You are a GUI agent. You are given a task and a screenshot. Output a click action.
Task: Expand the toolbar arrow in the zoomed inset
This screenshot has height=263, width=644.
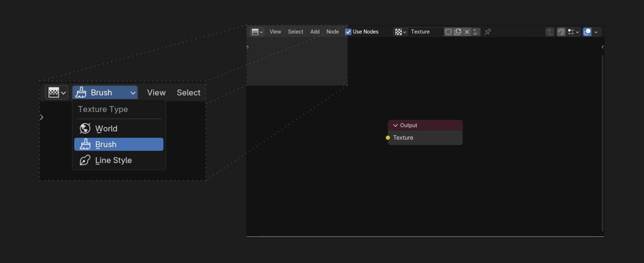coord(42,117)
